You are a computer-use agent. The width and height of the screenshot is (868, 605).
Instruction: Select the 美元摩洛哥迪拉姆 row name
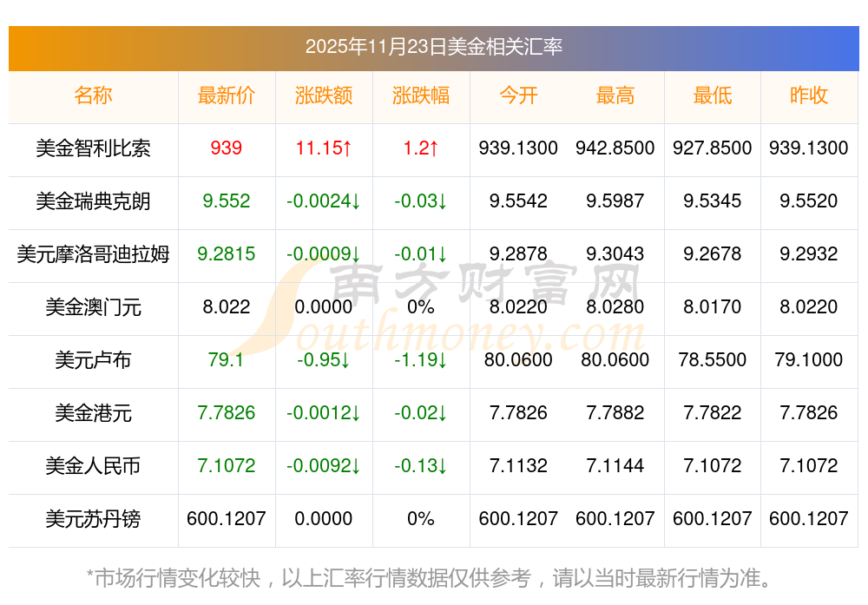93,254
